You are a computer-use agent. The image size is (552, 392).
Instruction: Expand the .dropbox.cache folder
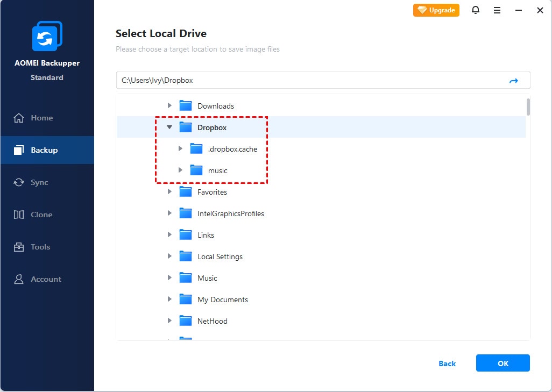point(180,148)
